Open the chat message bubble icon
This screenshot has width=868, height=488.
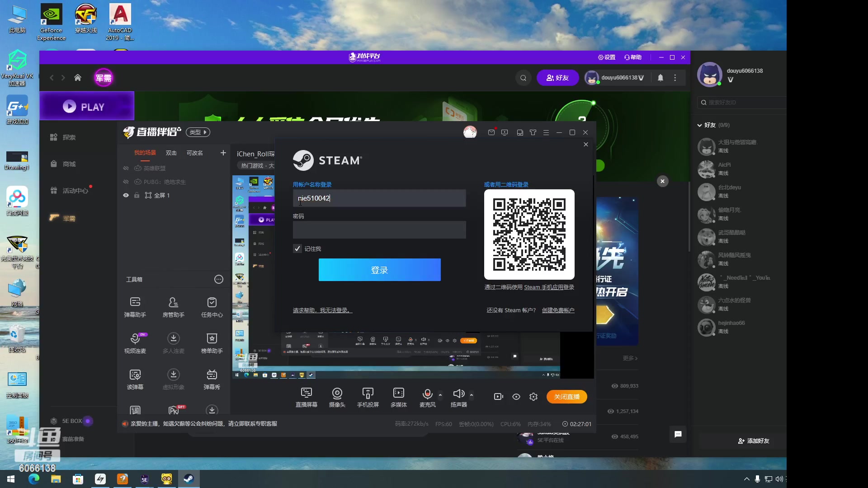coord(678,434)
